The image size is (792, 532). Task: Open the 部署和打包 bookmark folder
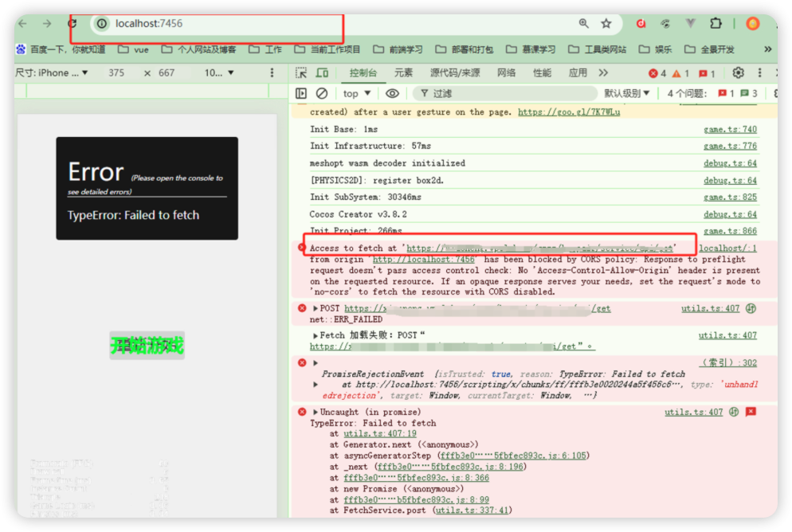coord(464,49)
